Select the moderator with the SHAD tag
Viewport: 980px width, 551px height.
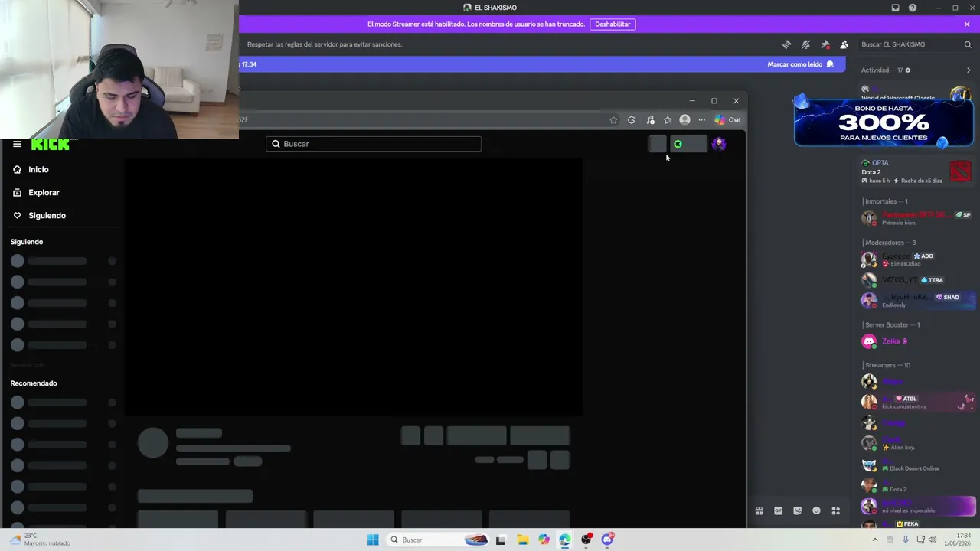coord(916,301)
